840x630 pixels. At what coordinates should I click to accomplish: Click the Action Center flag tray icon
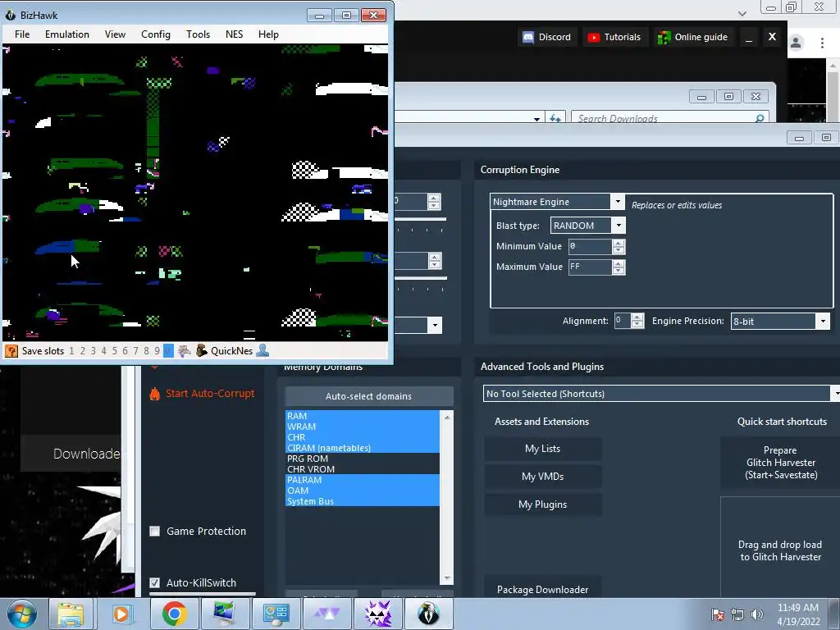tap(718, 614)
